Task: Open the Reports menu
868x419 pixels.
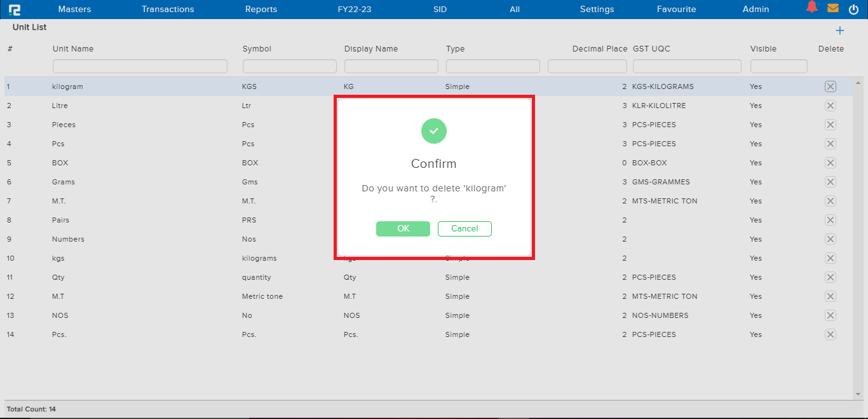Action: tap(261, 10)
